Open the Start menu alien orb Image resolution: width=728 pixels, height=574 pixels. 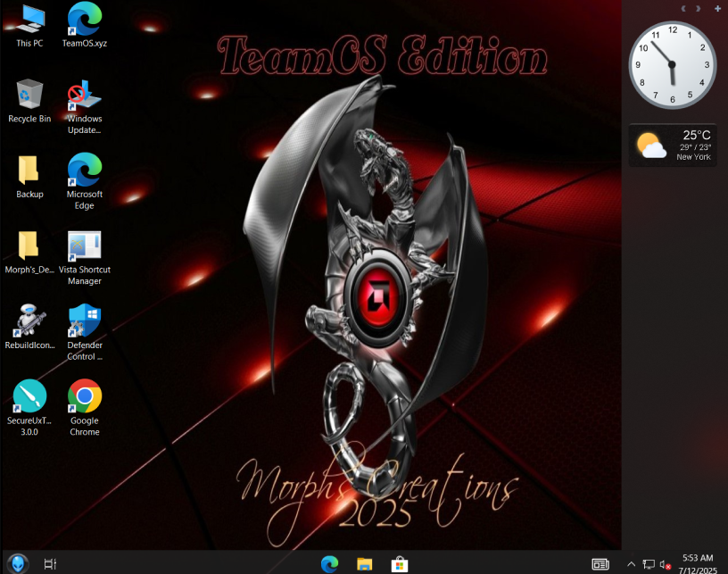[x=18, y=564]
